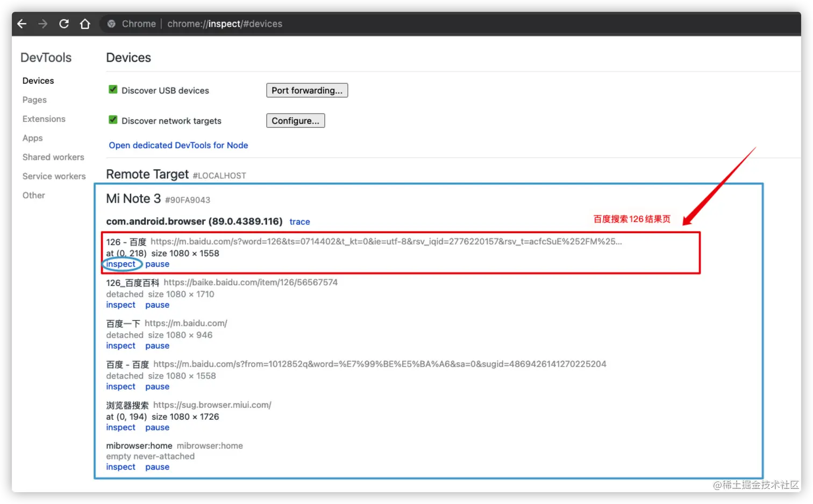This screenshot has height=504, width=813.
Task: Inspect the 126 - 百度 search results page
Action: 121,264
